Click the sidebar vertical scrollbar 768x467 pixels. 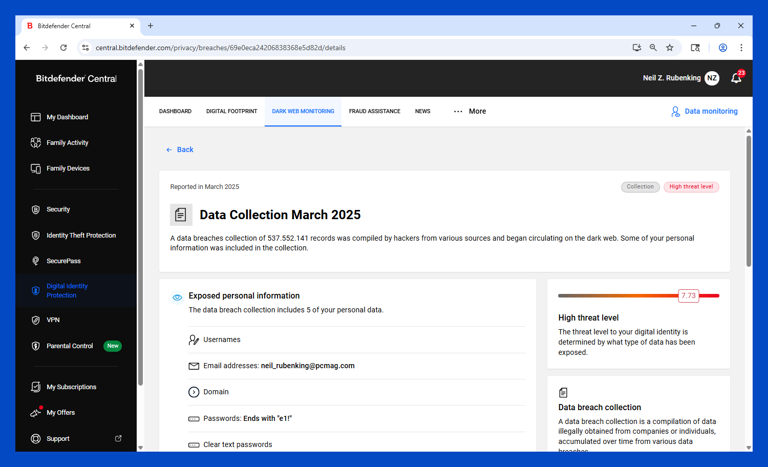141,225
